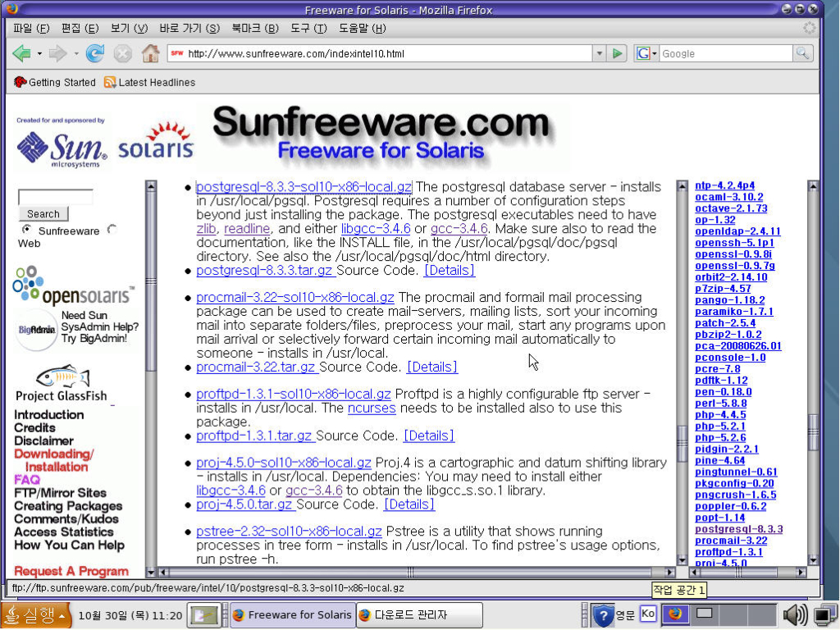Click the Latest Headlines feed icon
This screenshot has height=630, width=840.
point(110,82)
